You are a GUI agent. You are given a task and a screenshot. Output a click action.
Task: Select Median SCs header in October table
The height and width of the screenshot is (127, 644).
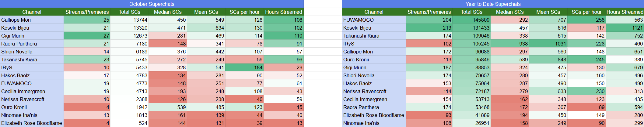click(x=168, y=12)
